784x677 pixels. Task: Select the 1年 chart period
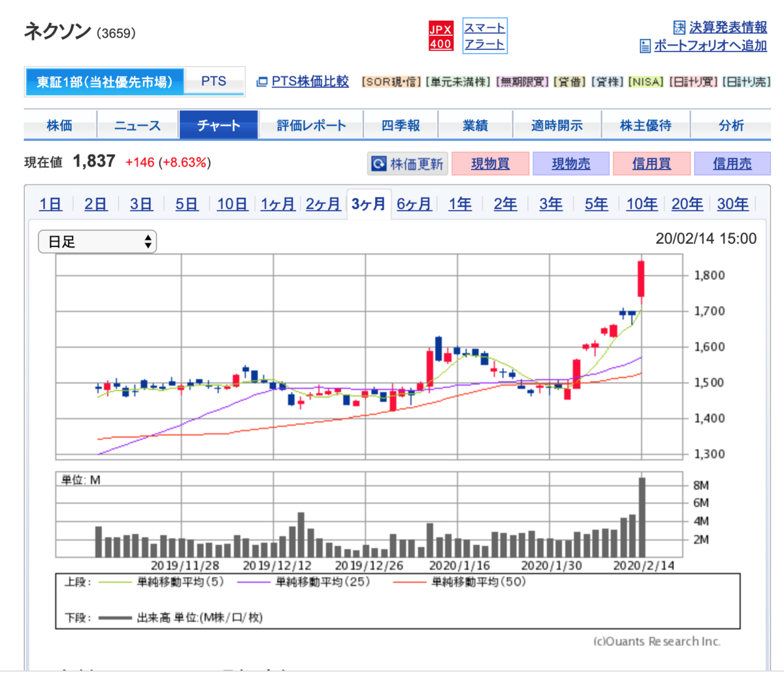click(460, 204)
